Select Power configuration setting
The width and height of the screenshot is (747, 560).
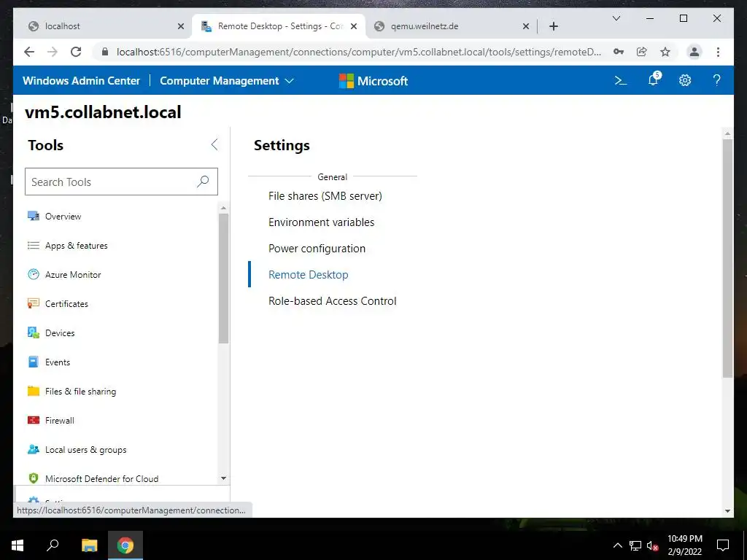(317, 249)
